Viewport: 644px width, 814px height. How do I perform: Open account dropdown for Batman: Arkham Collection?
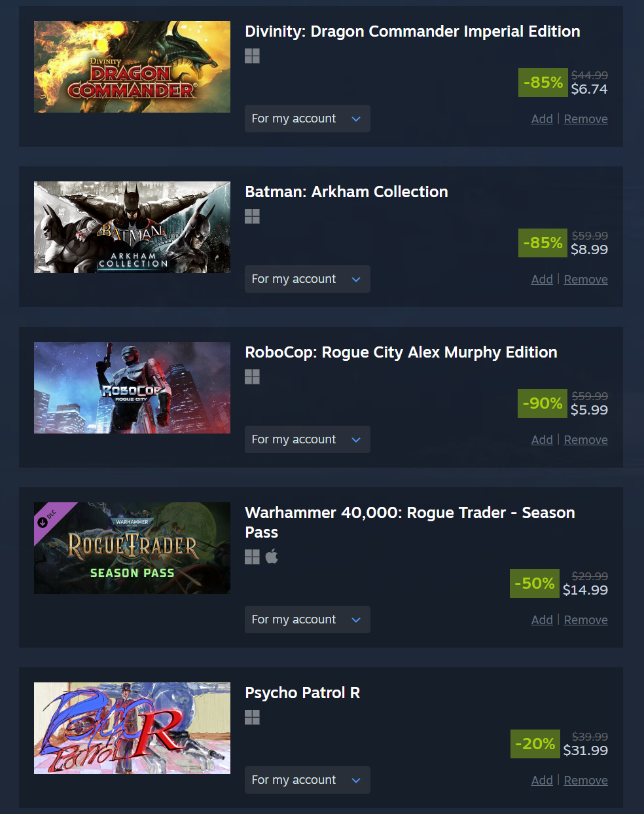point(308,279)
